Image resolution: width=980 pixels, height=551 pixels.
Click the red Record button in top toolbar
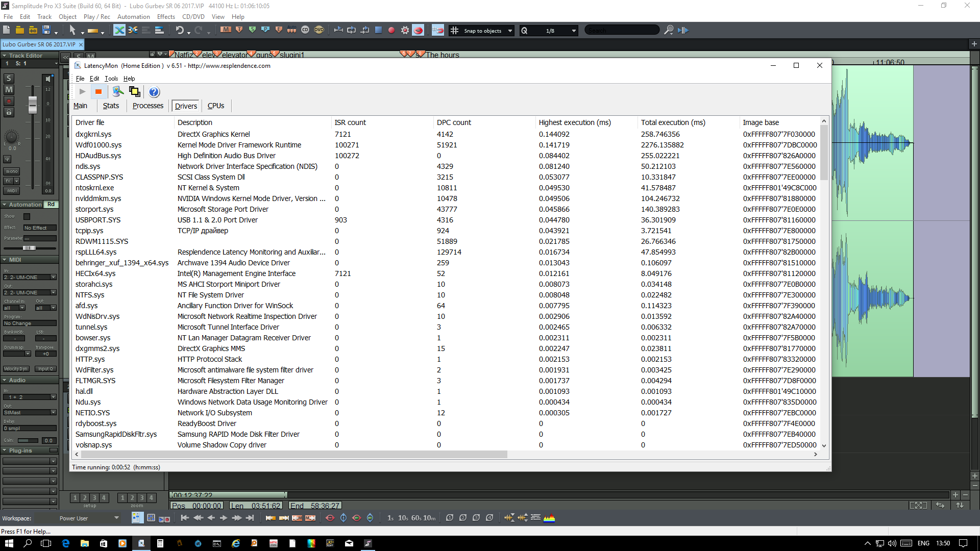click(x=391, y=30)
